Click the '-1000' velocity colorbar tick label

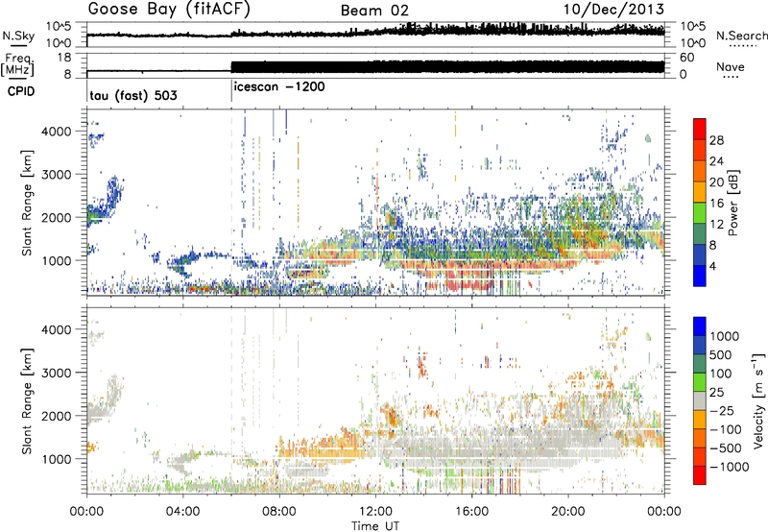click(x=729, y=467)
